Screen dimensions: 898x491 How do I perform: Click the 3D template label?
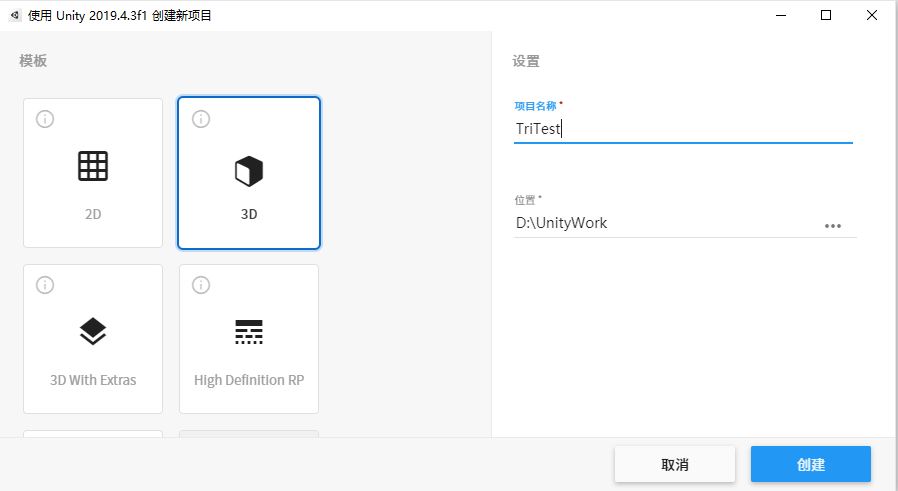(x=249, y=214)
